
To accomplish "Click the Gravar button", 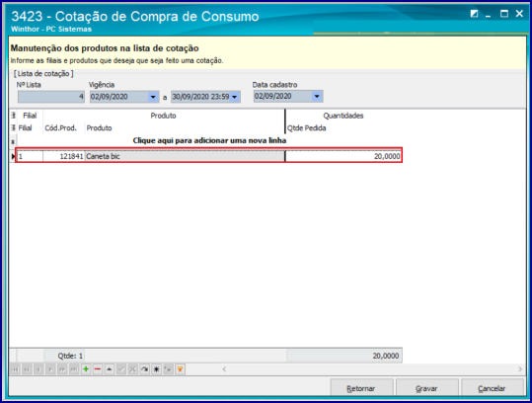I will pos(426,388).
